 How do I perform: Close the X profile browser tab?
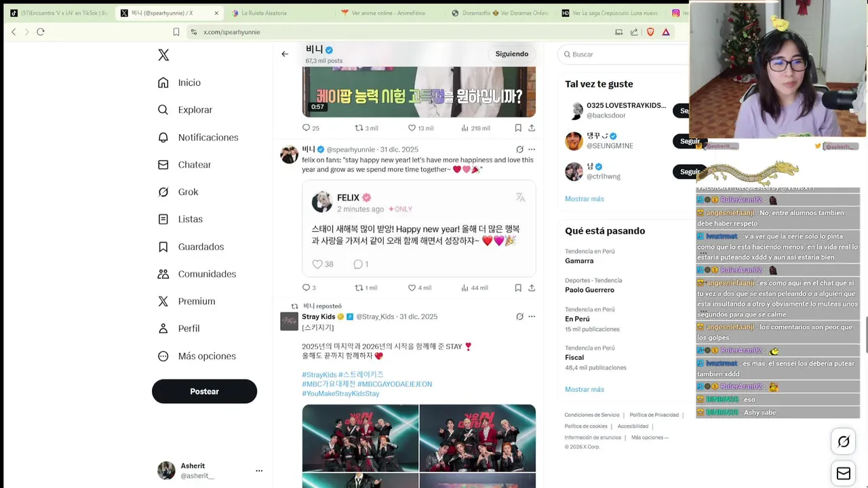pyautogui.click(x=216, y=13)
